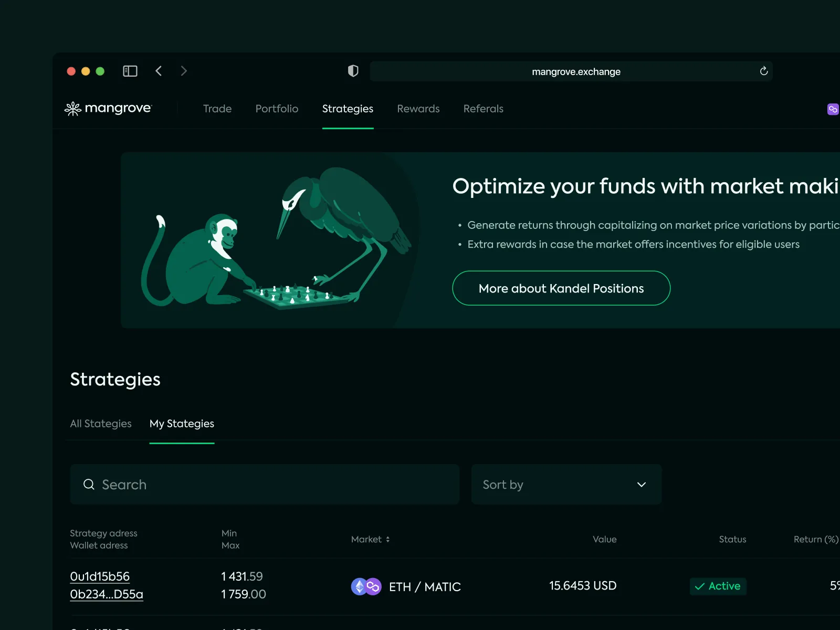Viewport: 840px width, 630px height.
Task: Open the privacy shield icon
Action: [353, 71]
